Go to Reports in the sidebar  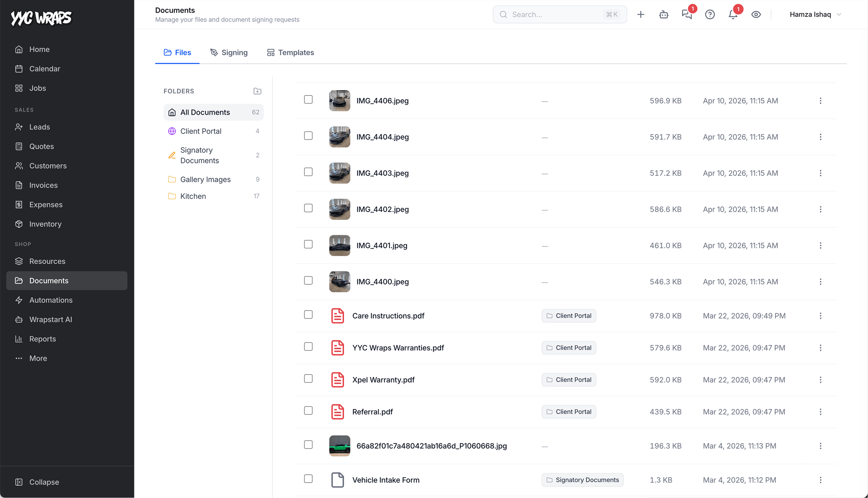pyautogui.click(x=67, y=339)
